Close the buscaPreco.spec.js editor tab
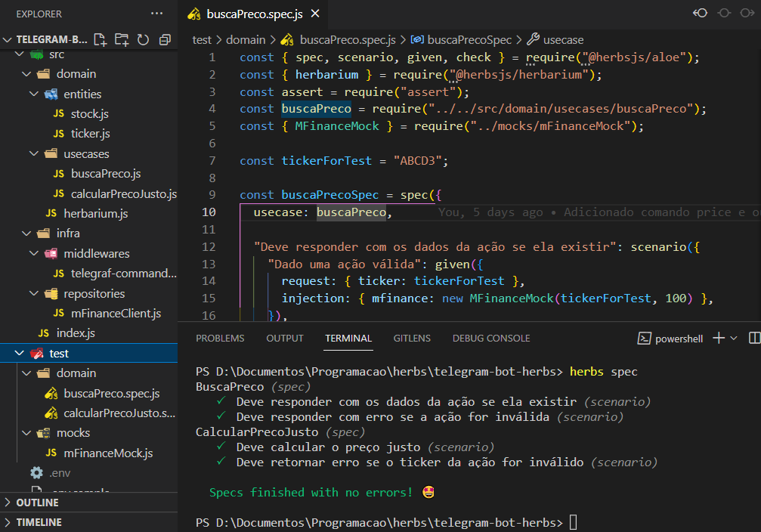The image size is (761, 532). point(315,14)
